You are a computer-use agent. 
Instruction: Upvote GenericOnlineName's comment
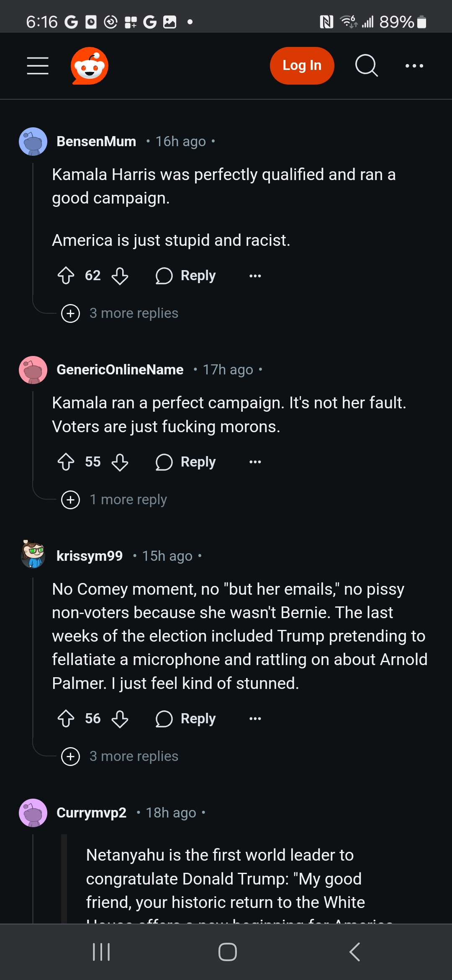(x=66, y=462)
